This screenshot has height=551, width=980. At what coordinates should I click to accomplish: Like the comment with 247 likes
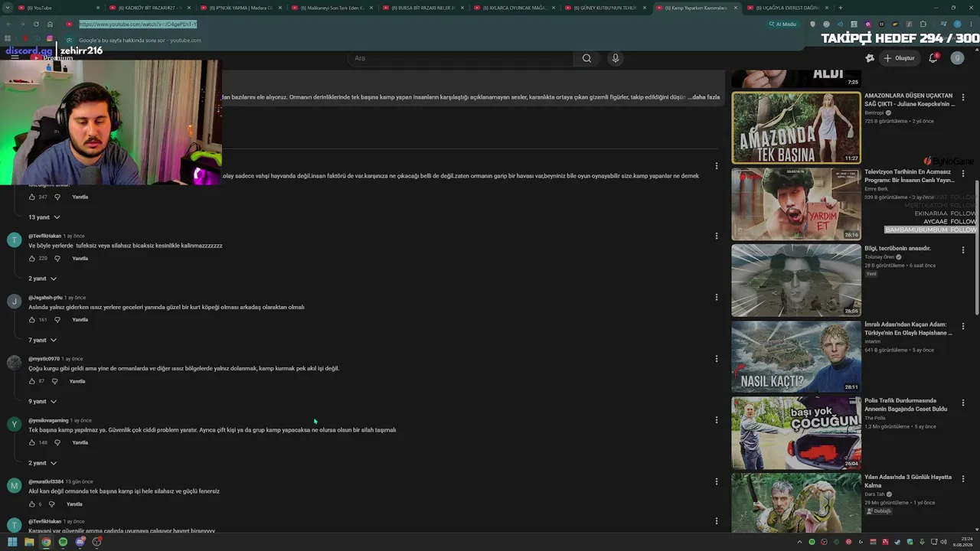pyautogui.click(x=32, y=197)
